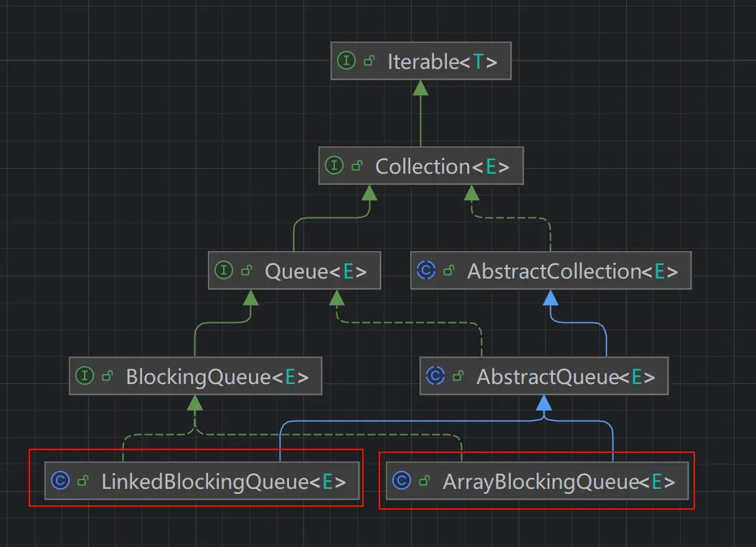Click the lock icon on Queue<E>
Screen dimensions: 756x547
pos(246,270)
